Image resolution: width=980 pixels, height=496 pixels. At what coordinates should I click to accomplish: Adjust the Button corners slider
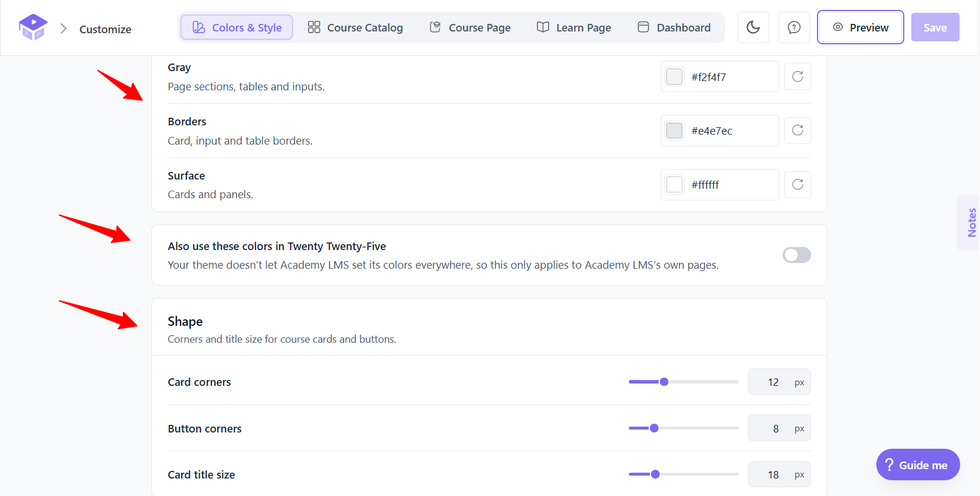[684, 428]
